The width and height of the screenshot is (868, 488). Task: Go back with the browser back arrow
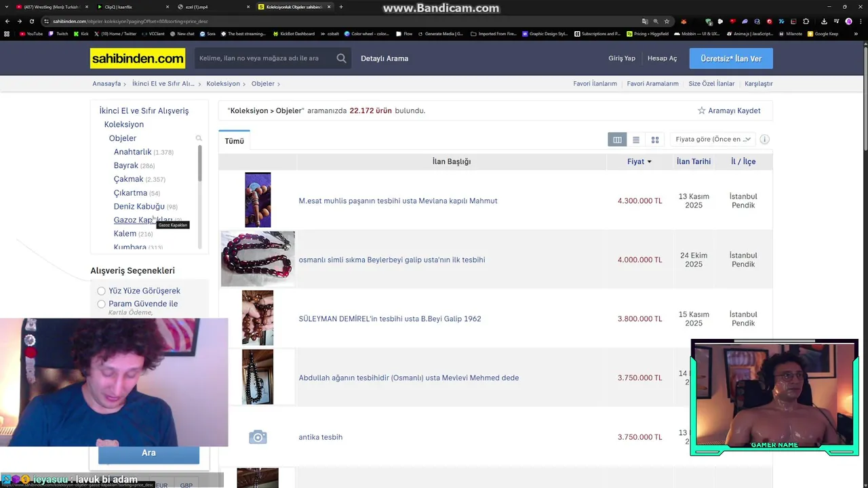click(7, 21)
